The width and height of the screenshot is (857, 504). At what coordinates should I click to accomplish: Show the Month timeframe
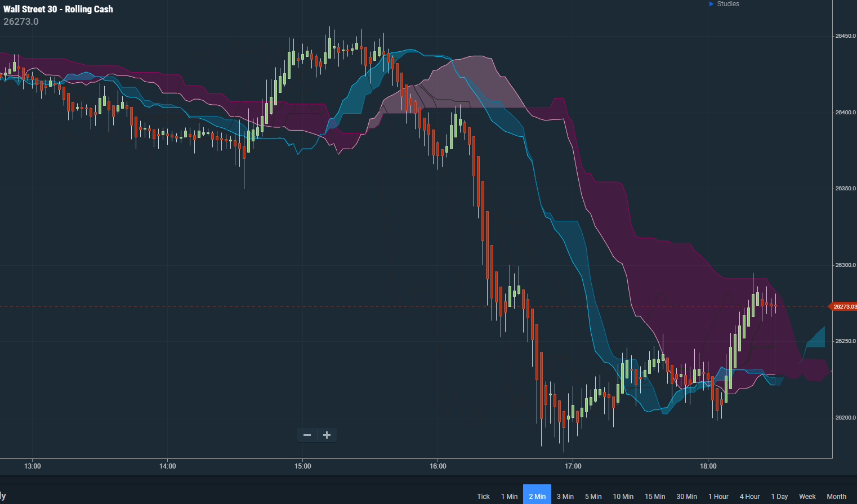[x=836, y=496]
